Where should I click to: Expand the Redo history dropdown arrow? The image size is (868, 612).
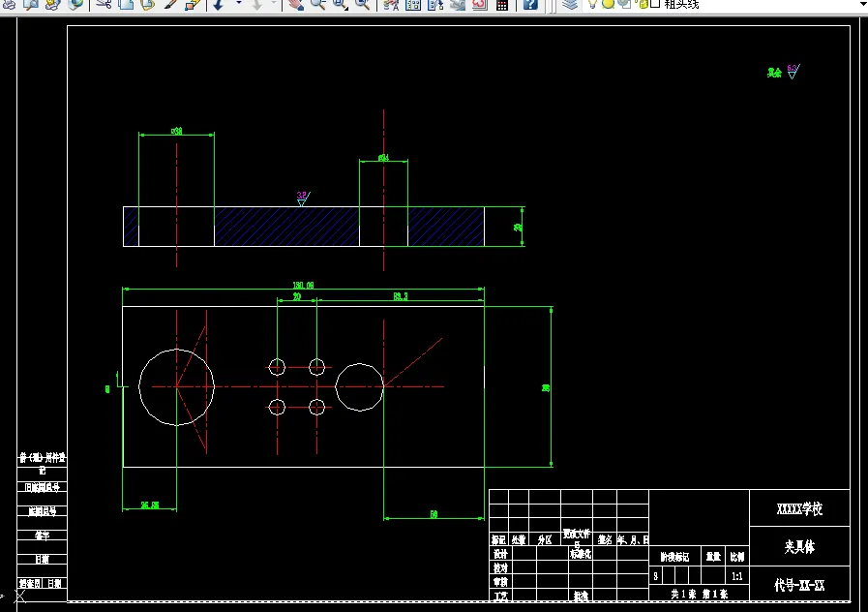pyautogui.click(x=274, y=3)
